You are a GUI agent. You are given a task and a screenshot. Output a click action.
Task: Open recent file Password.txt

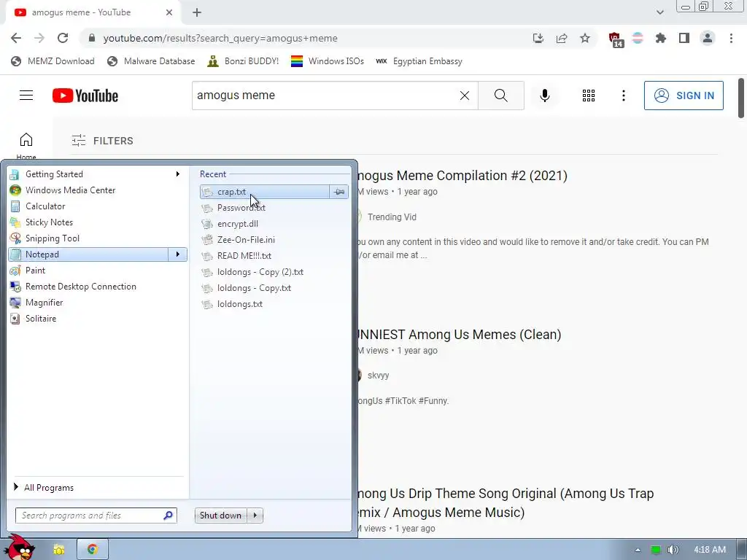click(274, 208)
